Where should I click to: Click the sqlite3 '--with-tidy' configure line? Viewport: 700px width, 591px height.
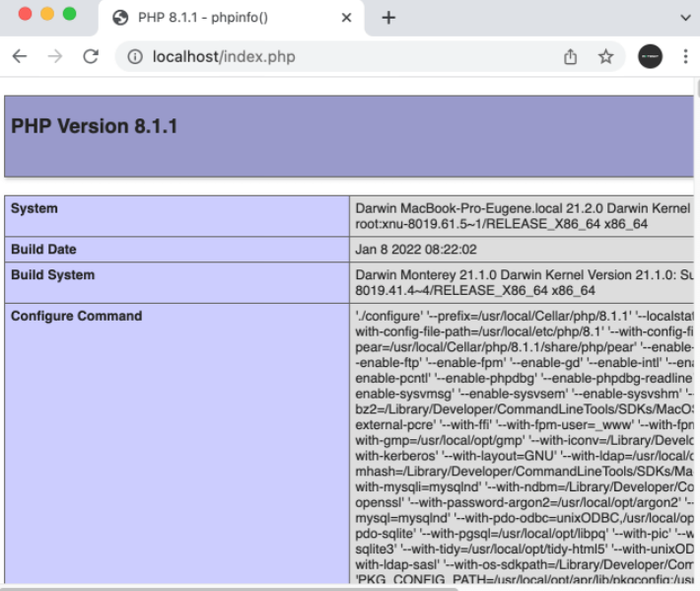525,549
